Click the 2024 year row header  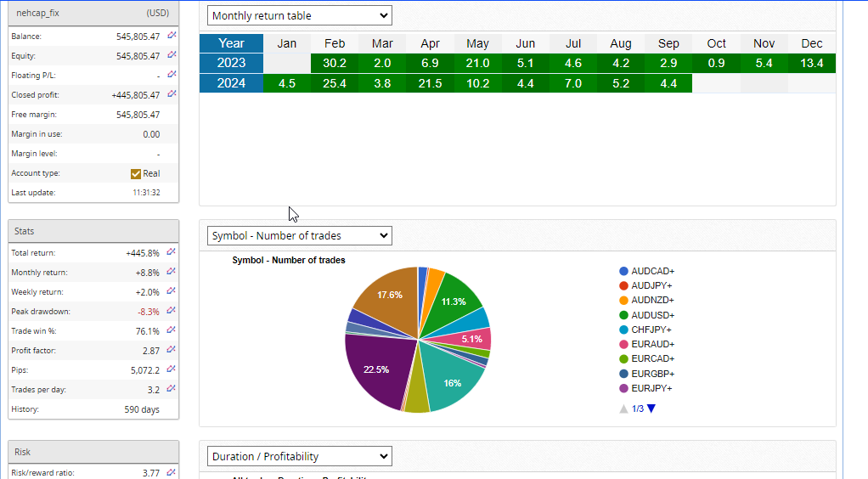231,83
